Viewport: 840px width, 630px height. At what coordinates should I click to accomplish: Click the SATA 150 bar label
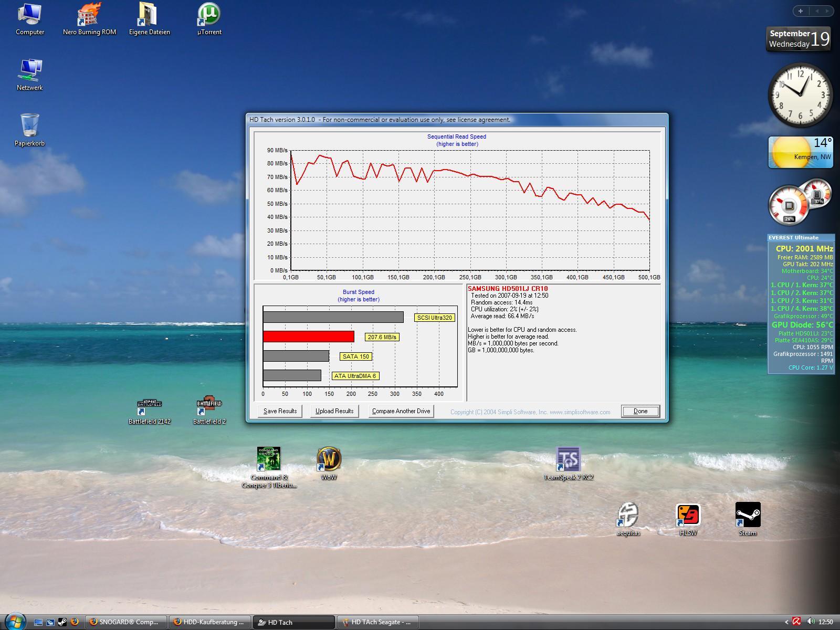(355, 356)
